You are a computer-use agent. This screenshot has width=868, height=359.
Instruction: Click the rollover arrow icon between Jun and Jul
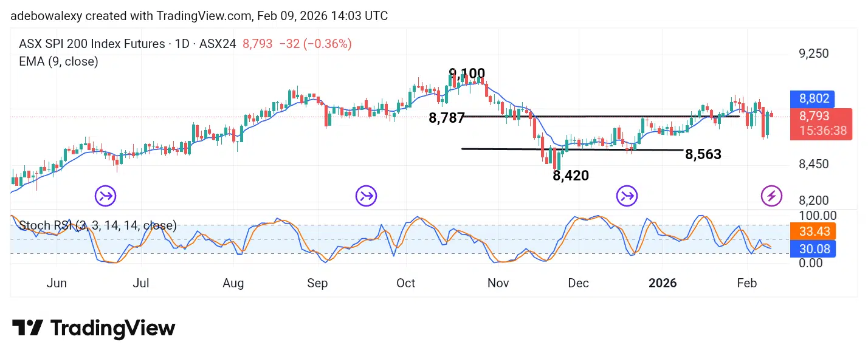point(105,196)
